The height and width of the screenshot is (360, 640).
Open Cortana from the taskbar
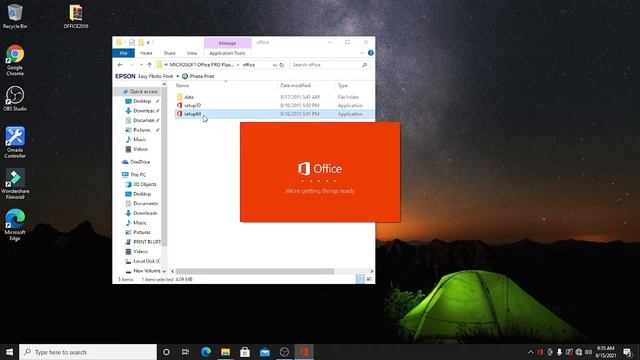(x=166, y=352)
